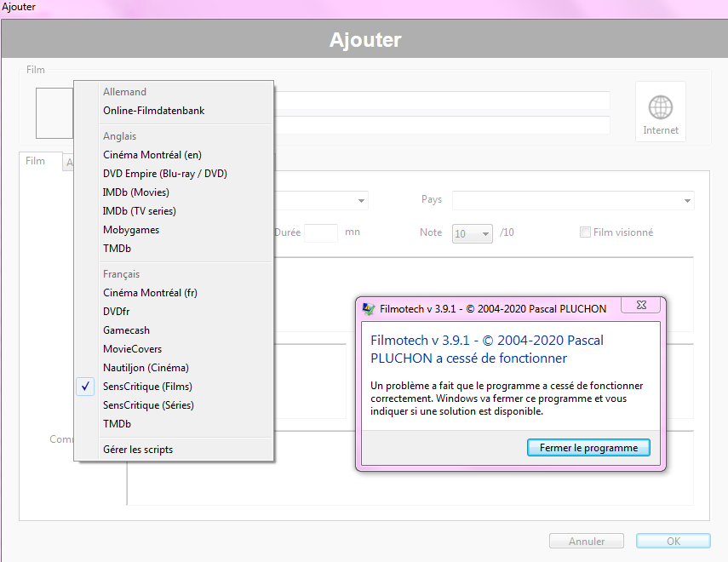Screen dimensions: 728x562
Task: Pick DVDfr from the Français list
Action: click(x=116, y=312)
